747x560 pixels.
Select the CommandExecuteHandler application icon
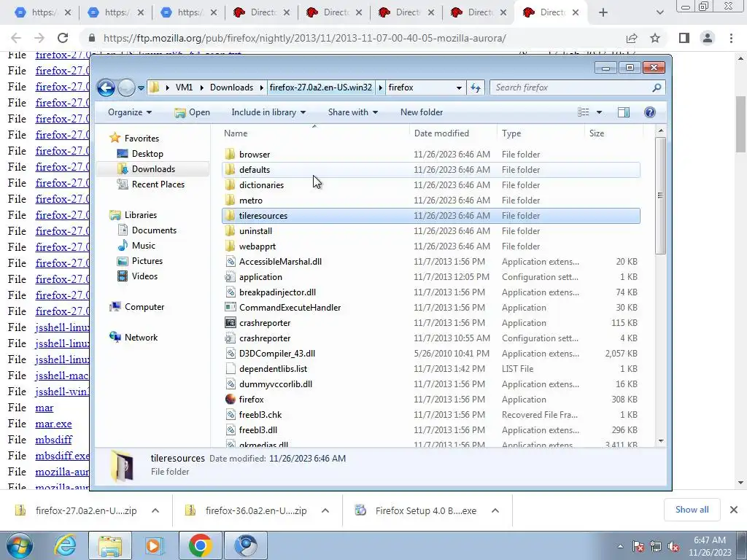230,308
